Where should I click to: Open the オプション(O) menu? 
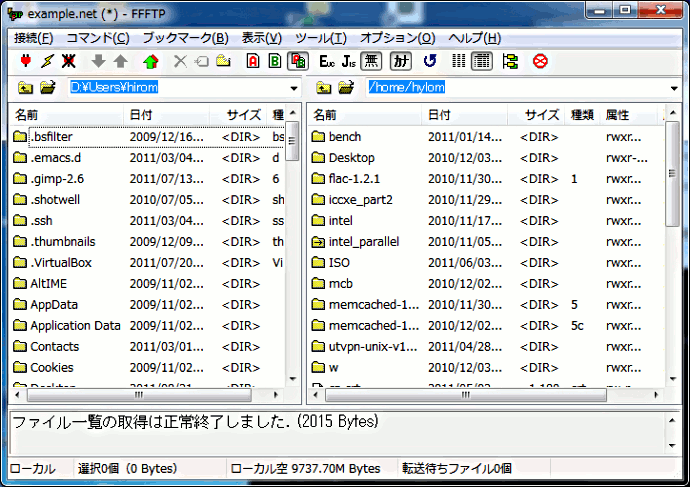pyautogui.click(x=397, y=38)
